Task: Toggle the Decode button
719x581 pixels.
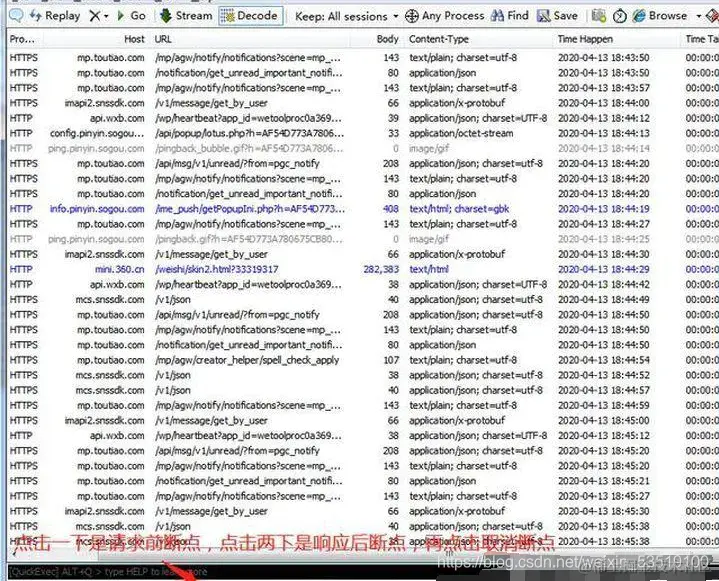Action: click(250, 16)
